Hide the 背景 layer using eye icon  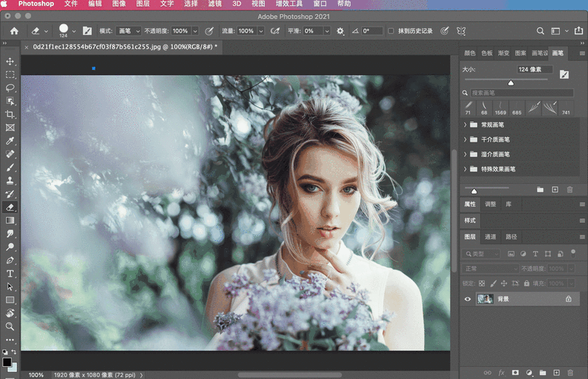point(467,299)
